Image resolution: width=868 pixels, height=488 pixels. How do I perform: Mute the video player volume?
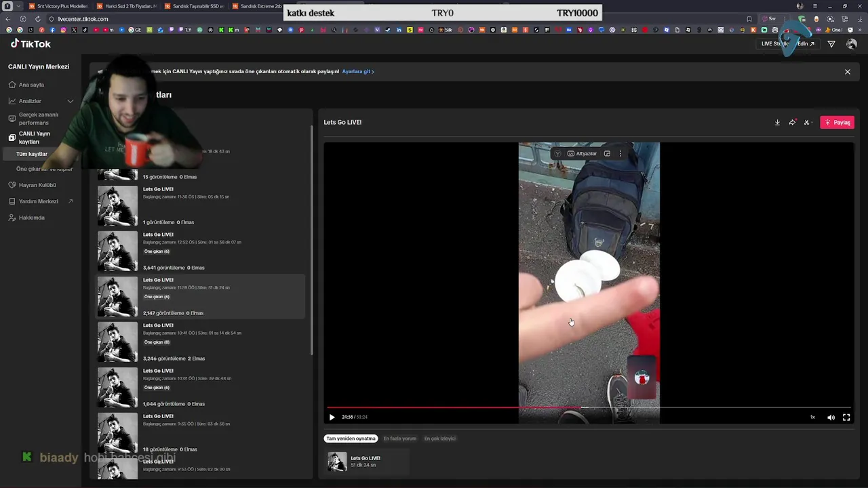pyautogui.click(x=831, y=418)
